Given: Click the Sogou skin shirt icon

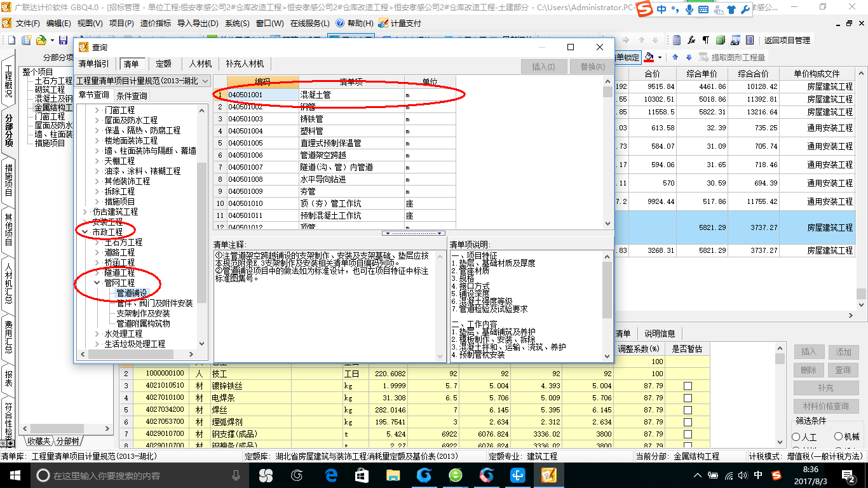Looking at the screenshot, I should [731, 10].
